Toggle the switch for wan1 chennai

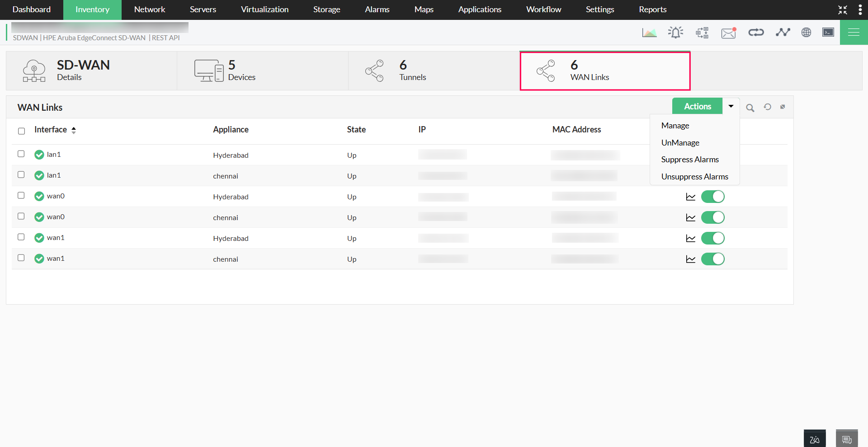[713, 259]
